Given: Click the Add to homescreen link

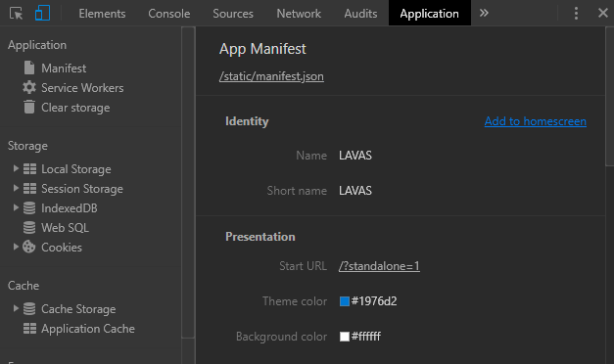Looking at the screenshot, I should (x=536, y=121).
